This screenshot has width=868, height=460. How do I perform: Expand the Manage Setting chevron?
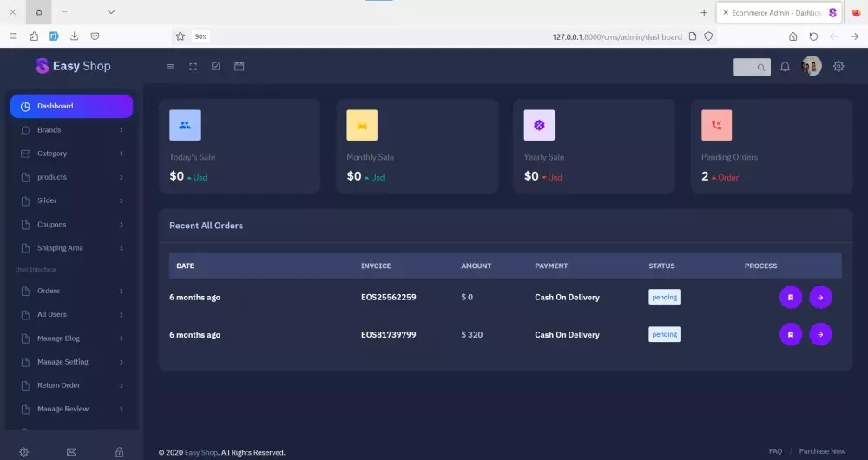(x=122, y=362)
